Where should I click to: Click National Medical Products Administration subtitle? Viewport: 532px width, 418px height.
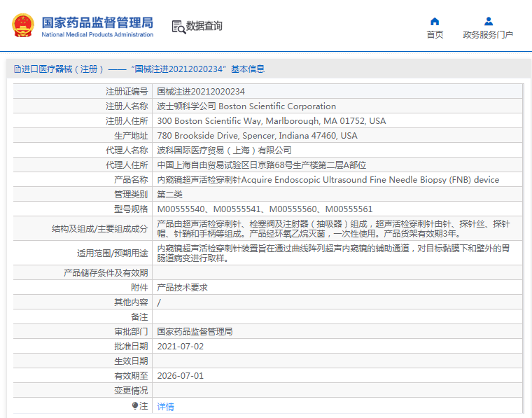[x=97, y=34]
